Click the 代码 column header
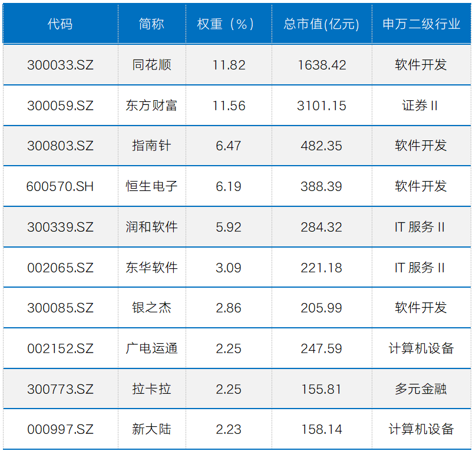 point(60,24)
